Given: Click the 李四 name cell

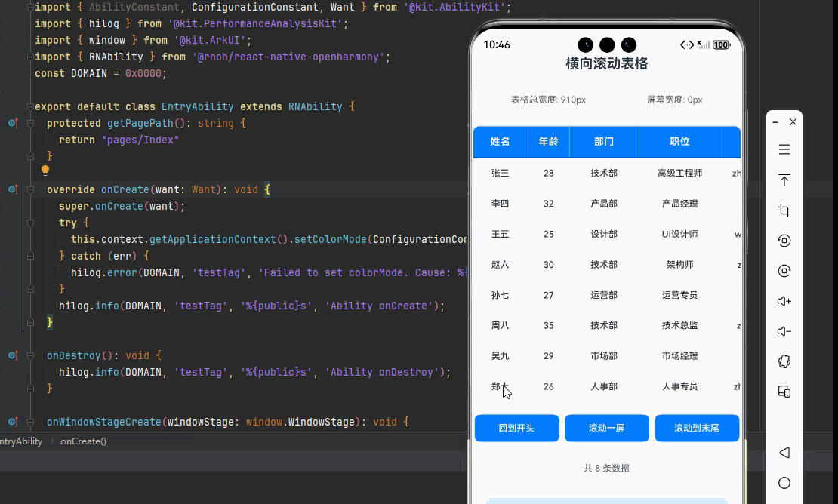Looking at the screenshot, I should click(501, 204).
